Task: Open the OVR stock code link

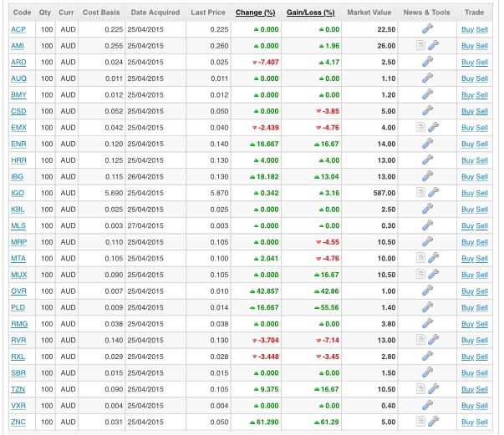Action: pyautogui.click(x=18, y=291)
